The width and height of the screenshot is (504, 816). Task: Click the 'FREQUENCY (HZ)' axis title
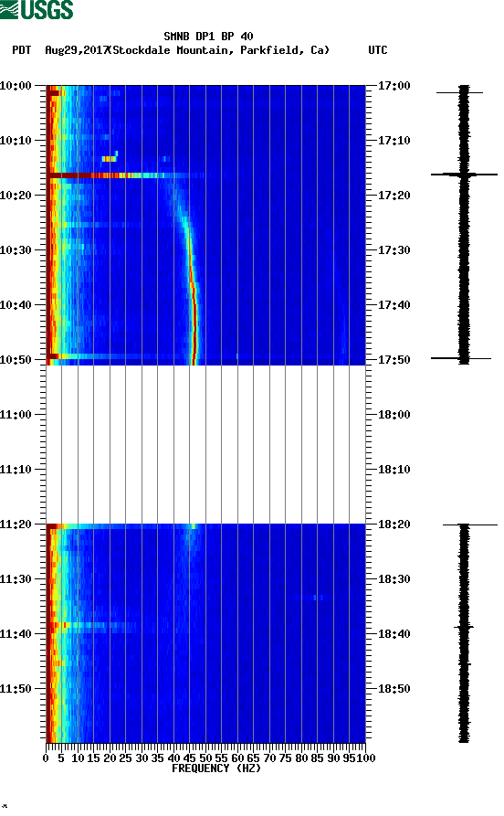(215, 768)
